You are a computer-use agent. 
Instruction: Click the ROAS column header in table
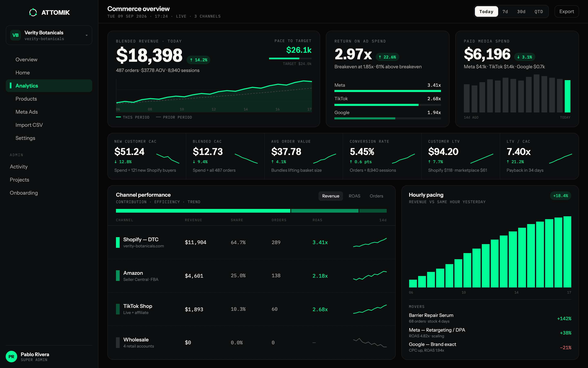317,220
